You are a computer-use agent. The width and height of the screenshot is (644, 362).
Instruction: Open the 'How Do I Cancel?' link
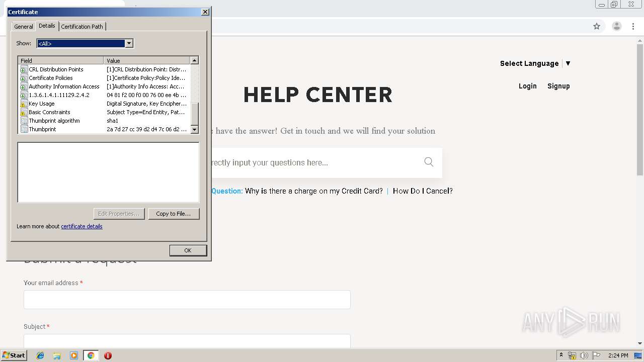point(423,191)
